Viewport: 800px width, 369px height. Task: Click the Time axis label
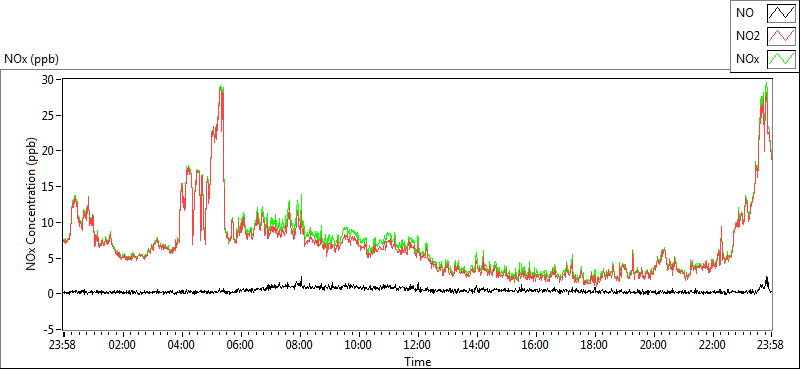(x=417, y=362)
